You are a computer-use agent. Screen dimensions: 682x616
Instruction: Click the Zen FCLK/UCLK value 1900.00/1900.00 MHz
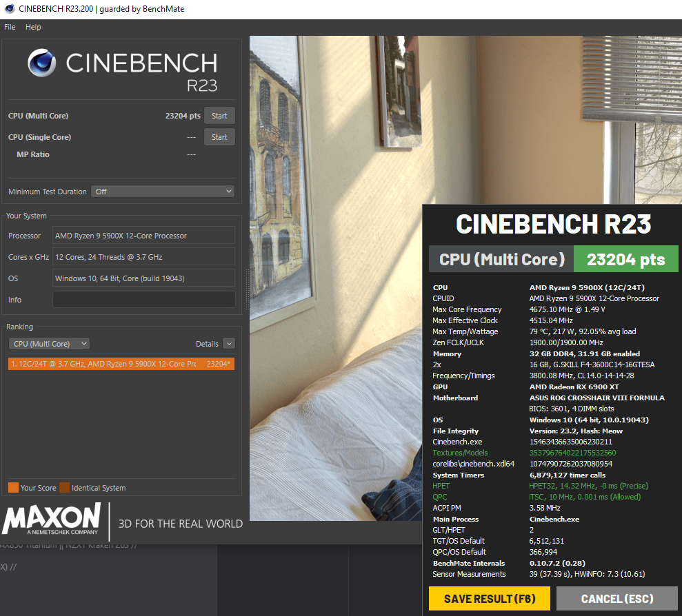pos(566,342)
